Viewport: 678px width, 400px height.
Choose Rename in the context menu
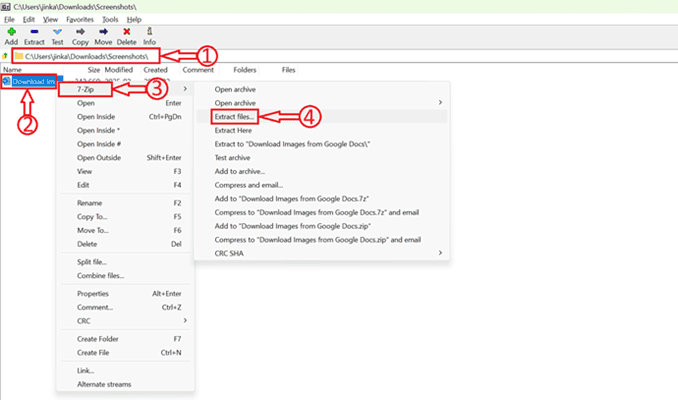click(125, 203)
